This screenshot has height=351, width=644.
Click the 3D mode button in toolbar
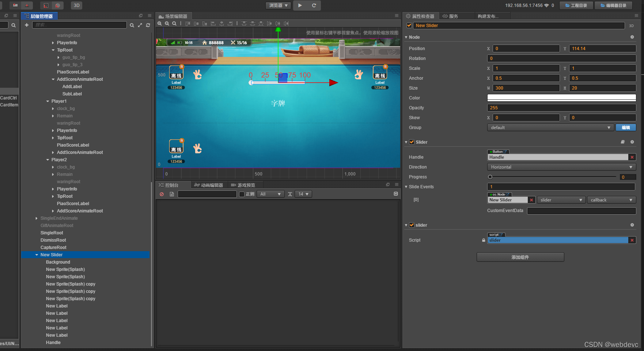click(76, 5)
